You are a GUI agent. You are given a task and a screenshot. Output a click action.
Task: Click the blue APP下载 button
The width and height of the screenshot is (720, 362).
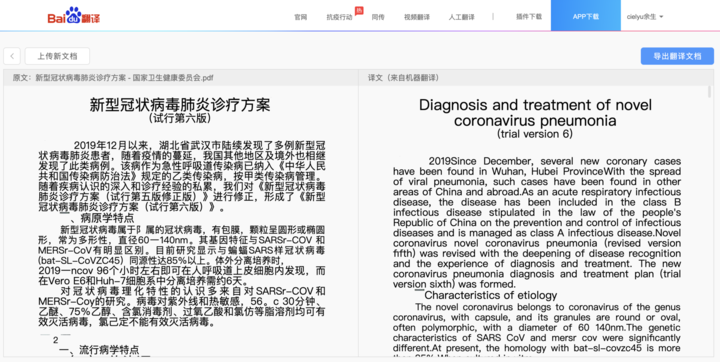(586, 16)
